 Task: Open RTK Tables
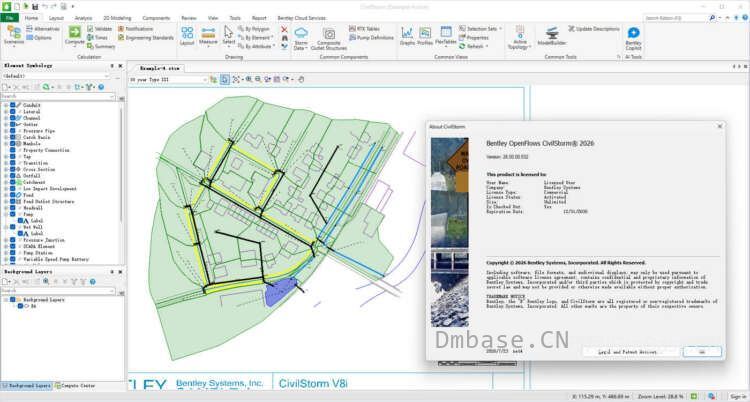point(364,29)
